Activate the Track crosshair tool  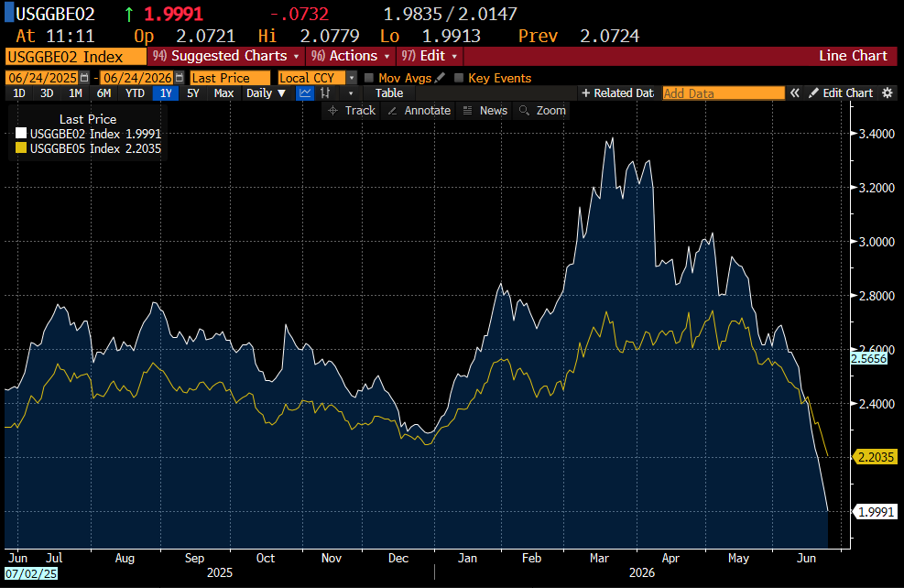point(352,110)
